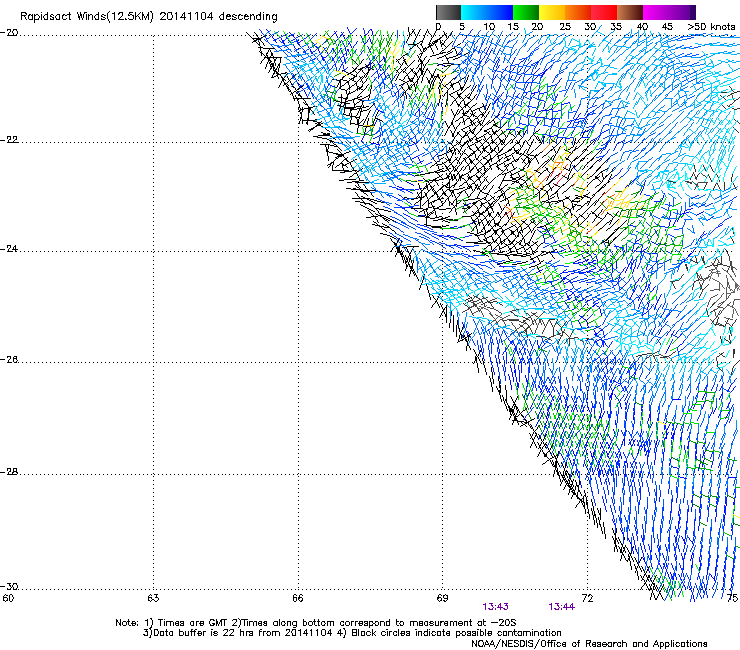Click the '66' longitude axis label
This screenshot has width=740, height=650.
(x=298, y=599)
